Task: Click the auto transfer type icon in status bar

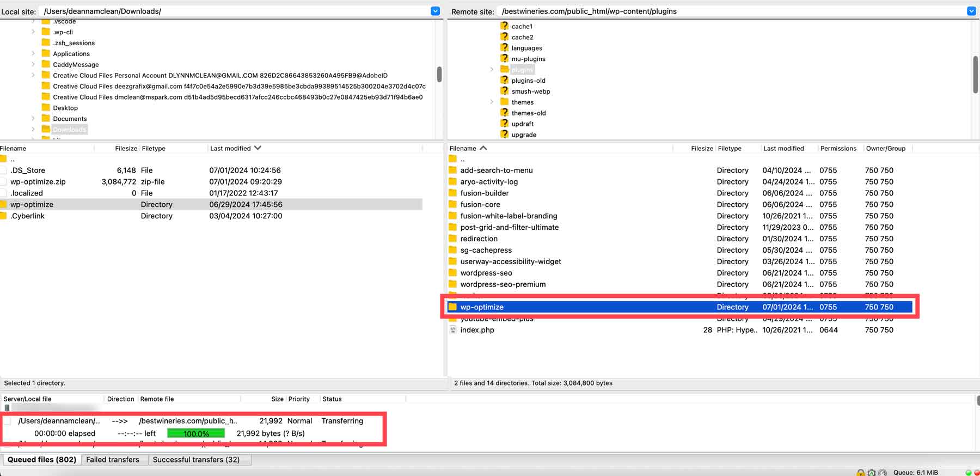Action: point(872,473)
